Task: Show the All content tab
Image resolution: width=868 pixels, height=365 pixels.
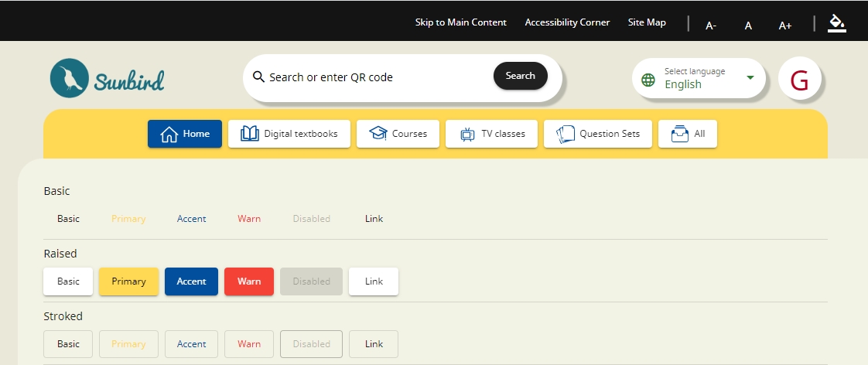Action: pos(688,134)
